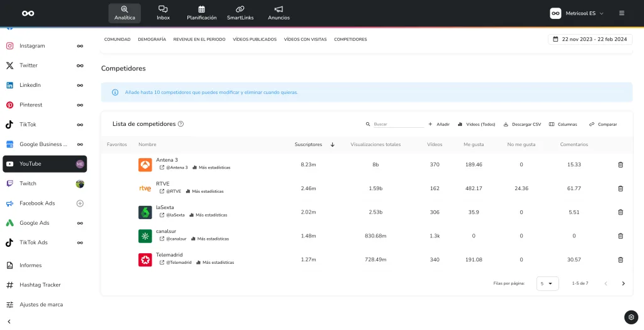Click Descargar CSV
The height and width of the screenshot is (330, 644).
(523, 124)
